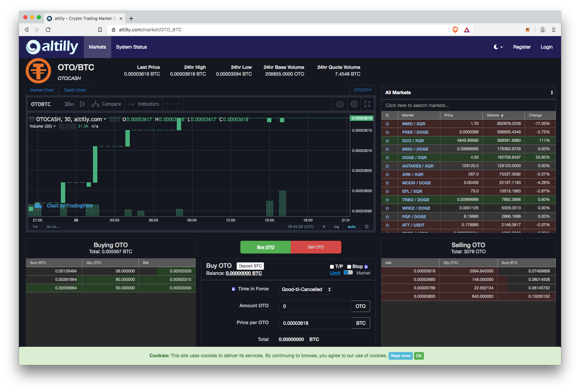Image resolution: width=580 pixels, height=392 pixels.
Task: Collapse the OTOCASH chart legend
Action: [32, 119]
